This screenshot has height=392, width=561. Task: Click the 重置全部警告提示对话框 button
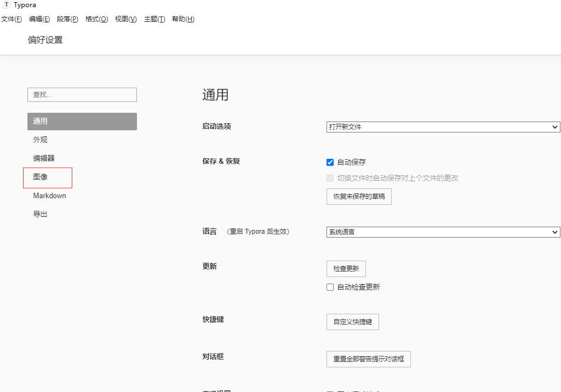(x=369, y=359)
